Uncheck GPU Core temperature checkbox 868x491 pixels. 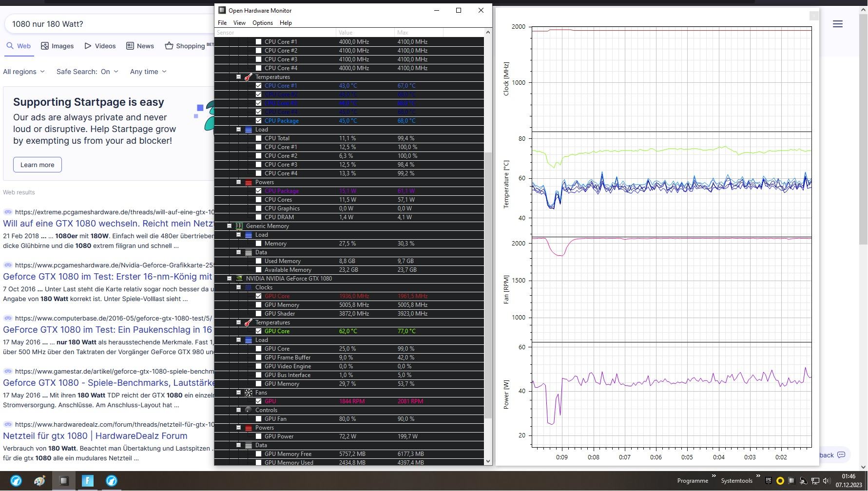click(x=259, y=331)
